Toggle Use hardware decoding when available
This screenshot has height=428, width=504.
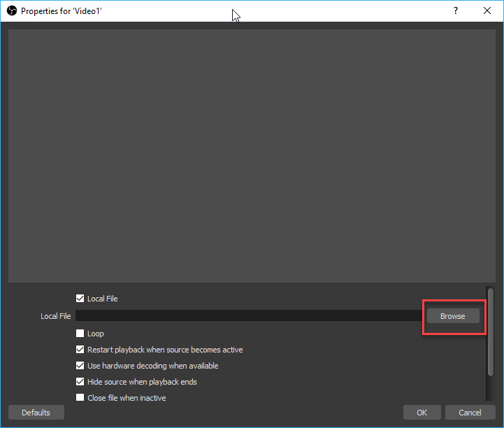tap(80, 366)
